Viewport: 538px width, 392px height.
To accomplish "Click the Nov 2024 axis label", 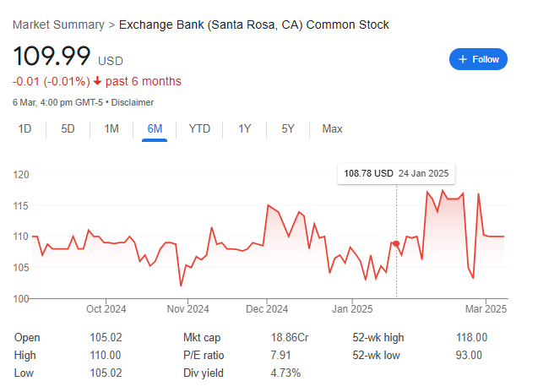I will point(188,309).
